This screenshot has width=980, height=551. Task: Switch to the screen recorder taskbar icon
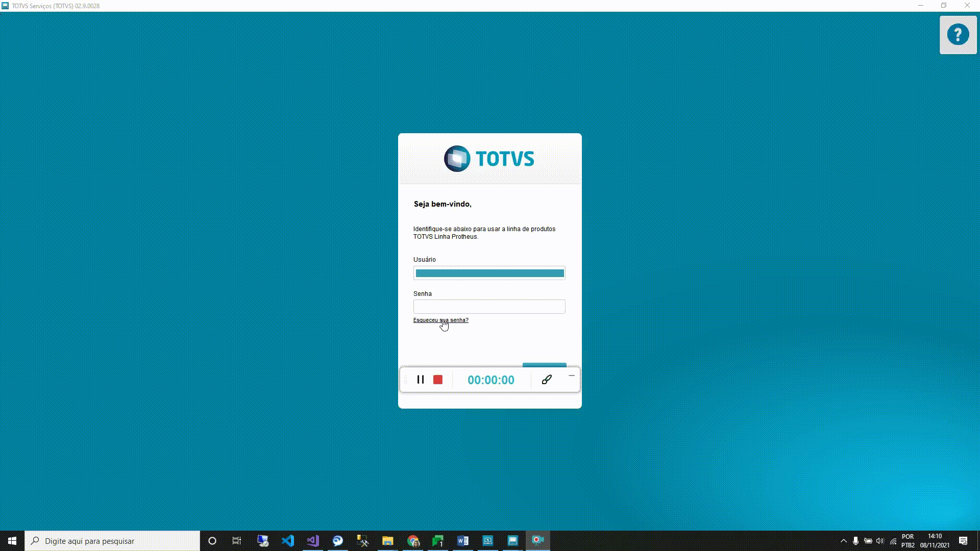click(538, 541)
